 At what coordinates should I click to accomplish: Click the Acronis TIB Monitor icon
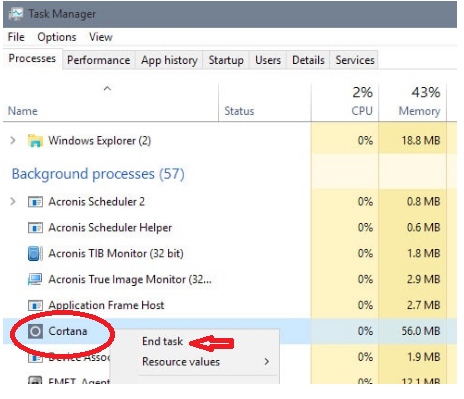[35, 253]
